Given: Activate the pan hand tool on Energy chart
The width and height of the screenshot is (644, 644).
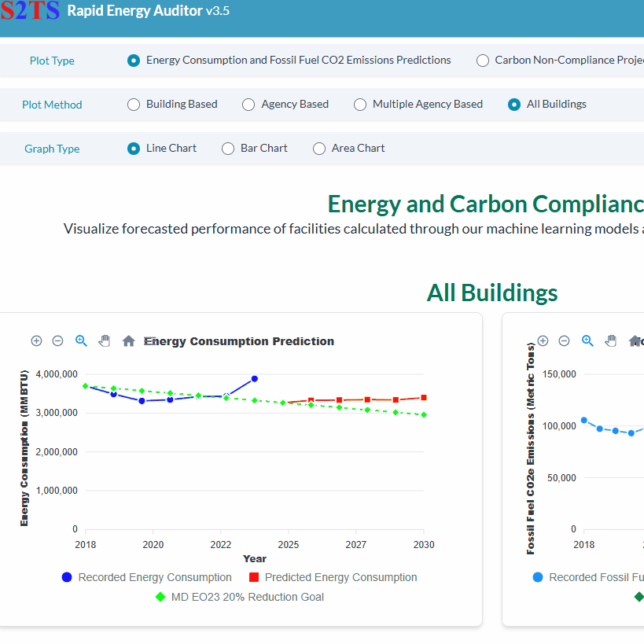Looking at the screenshot, I should [104, 340].
